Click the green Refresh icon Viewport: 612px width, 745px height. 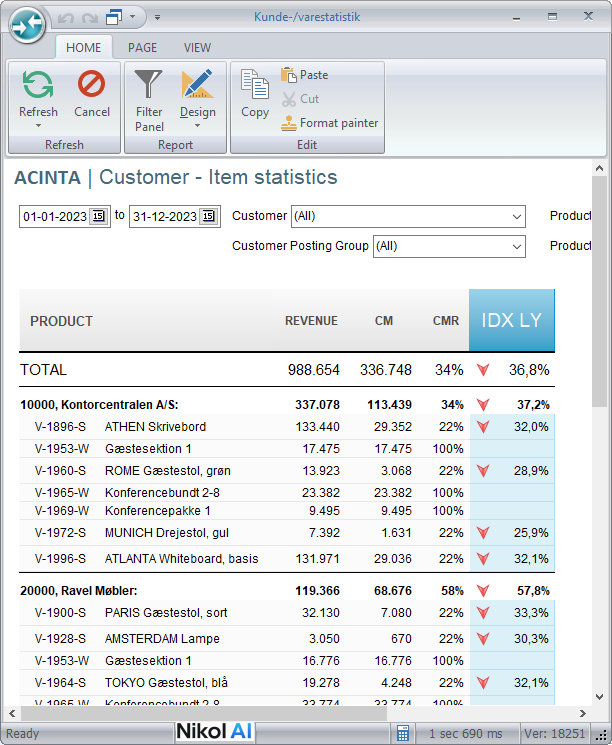click(38, 84)
